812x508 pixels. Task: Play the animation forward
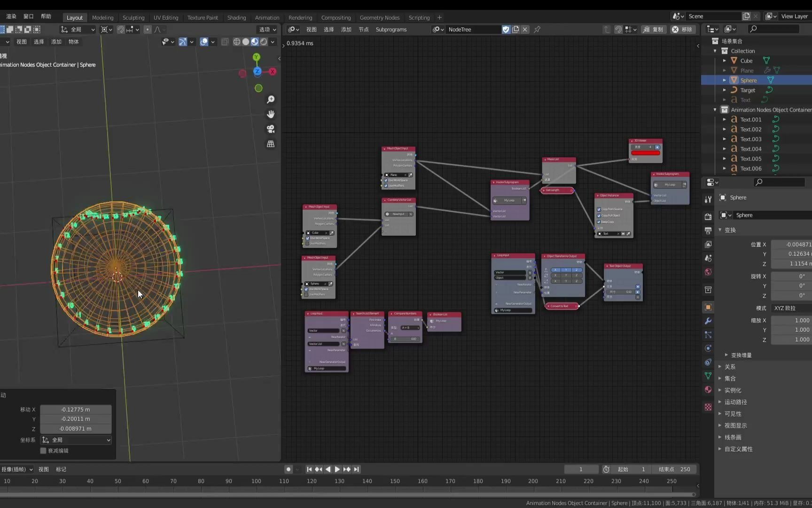pyautogui.click(x=337, y=469)
